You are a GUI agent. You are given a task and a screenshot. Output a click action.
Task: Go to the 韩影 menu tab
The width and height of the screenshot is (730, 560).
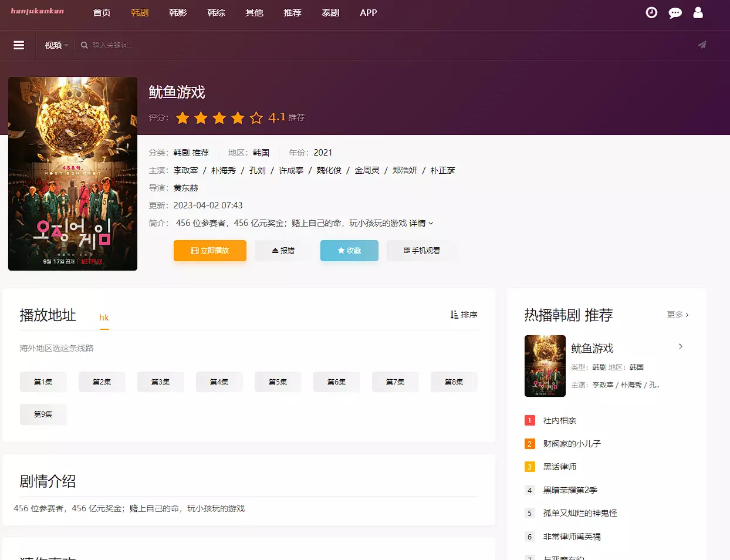[178, 13]
